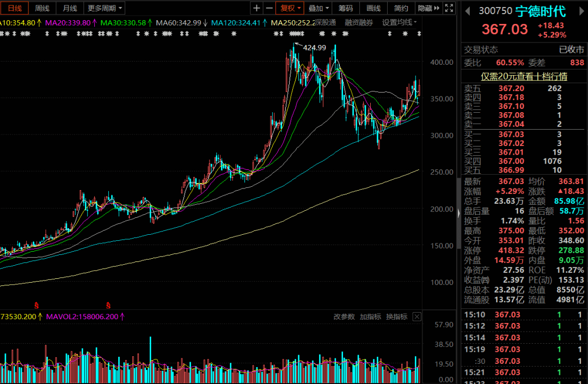Open the 设置均线 moving average settings dropdown
The image size is (588, 384).
[399, 22]
